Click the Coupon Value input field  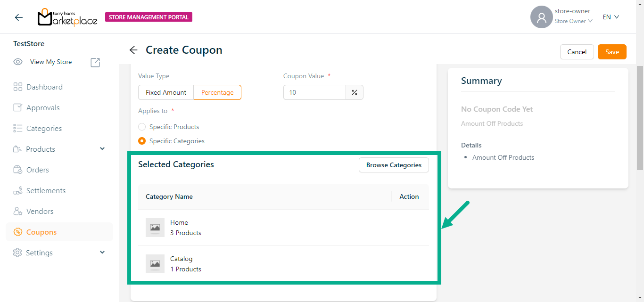click(x=314, y=92)
